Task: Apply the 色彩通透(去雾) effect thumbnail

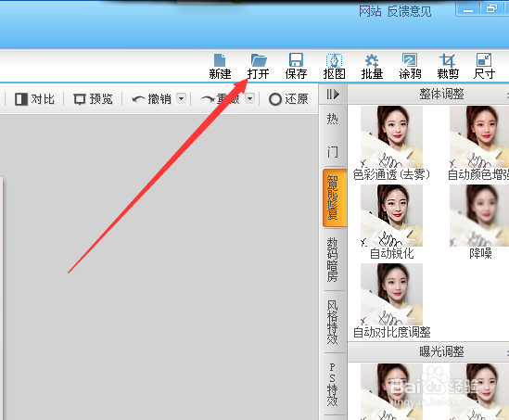Action: tap(391, 136)
